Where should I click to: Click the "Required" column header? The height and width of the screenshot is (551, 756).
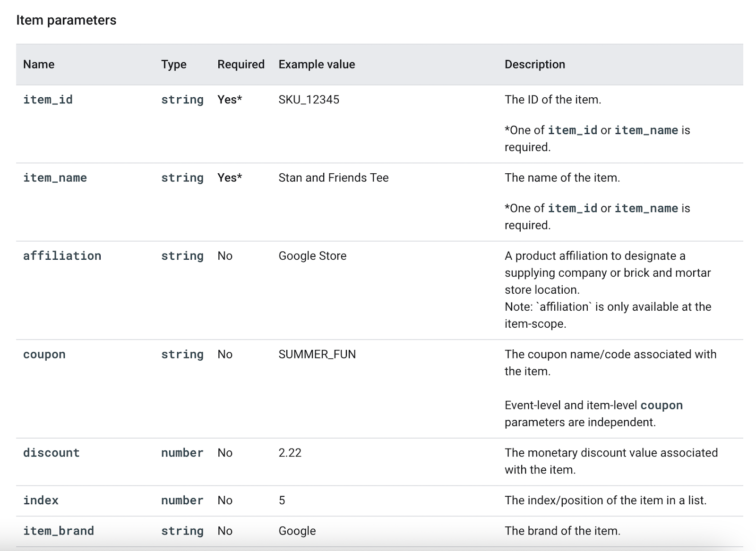[241, 64]
